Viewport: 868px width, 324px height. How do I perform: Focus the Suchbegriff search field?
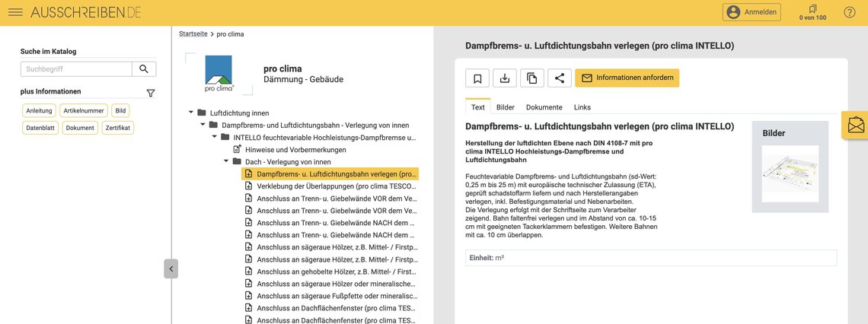pyautogui.click(x=76, y=69)
